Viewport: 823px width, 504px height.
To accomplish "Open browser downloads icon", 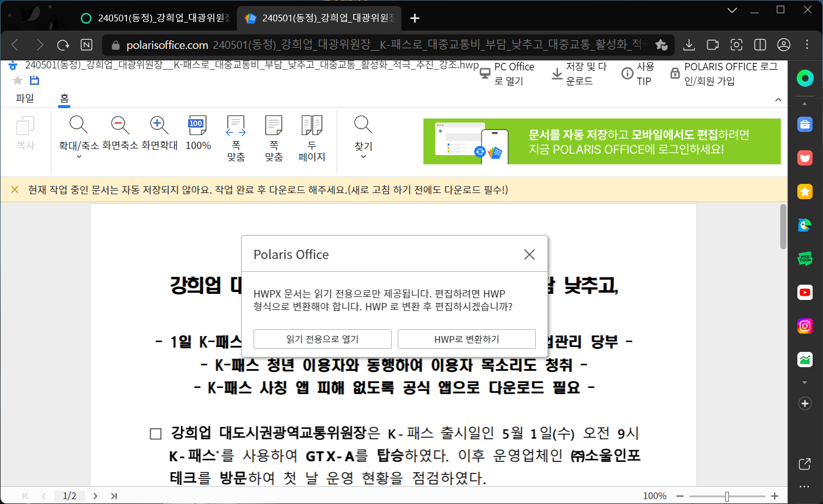I will 689,45.
